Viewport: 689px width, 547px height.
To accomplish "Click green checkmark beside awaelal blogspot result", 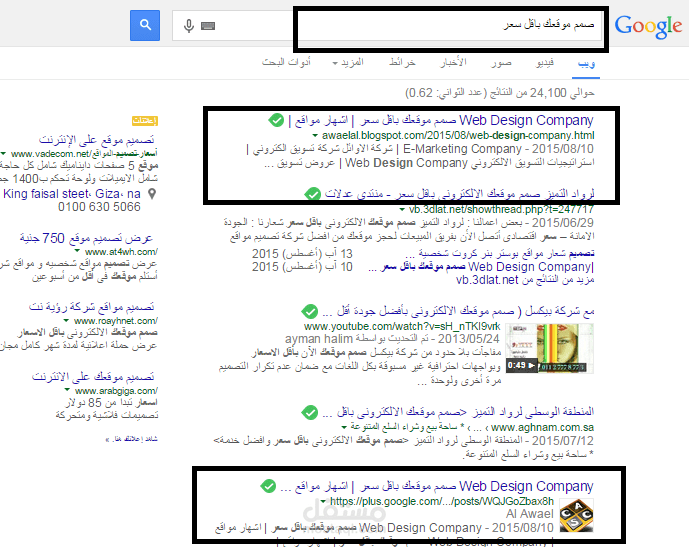I will pos(276,120).
